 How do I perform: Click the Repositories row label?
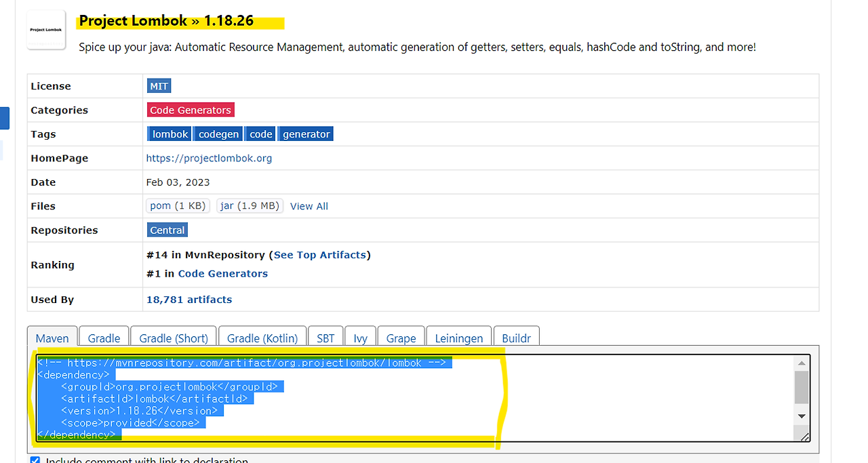[x=64, y=230]
